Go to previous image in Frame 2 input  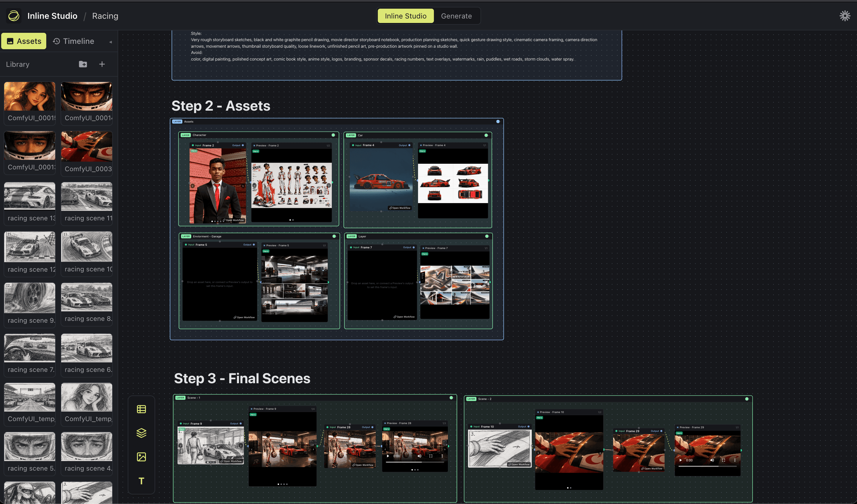pos(192,186)
